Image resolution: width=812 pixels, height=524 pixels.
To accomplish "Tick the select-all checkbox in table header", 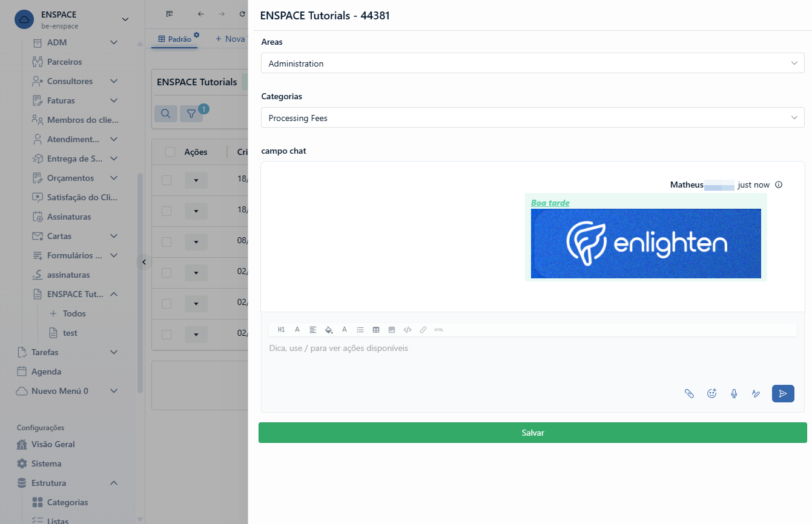I will tap(170, 152).
